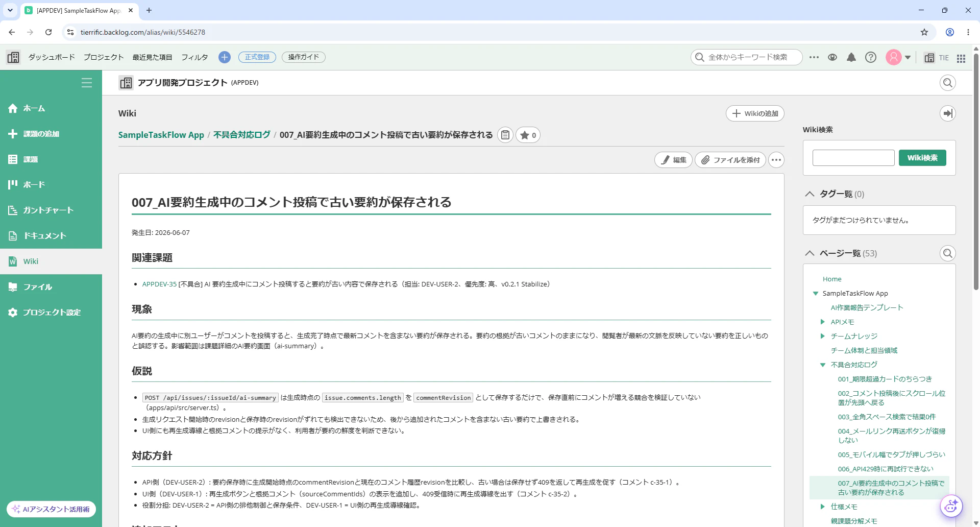Click the Wikiの追加 button

[x=755, y=113]
